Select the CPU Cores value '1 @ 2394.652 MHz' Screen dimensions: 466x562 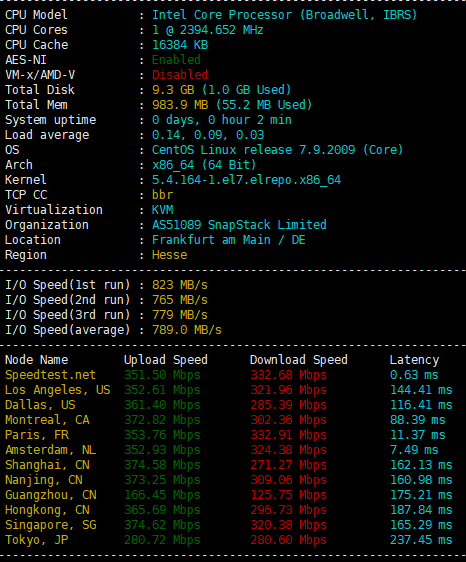(x=208, y=30)
